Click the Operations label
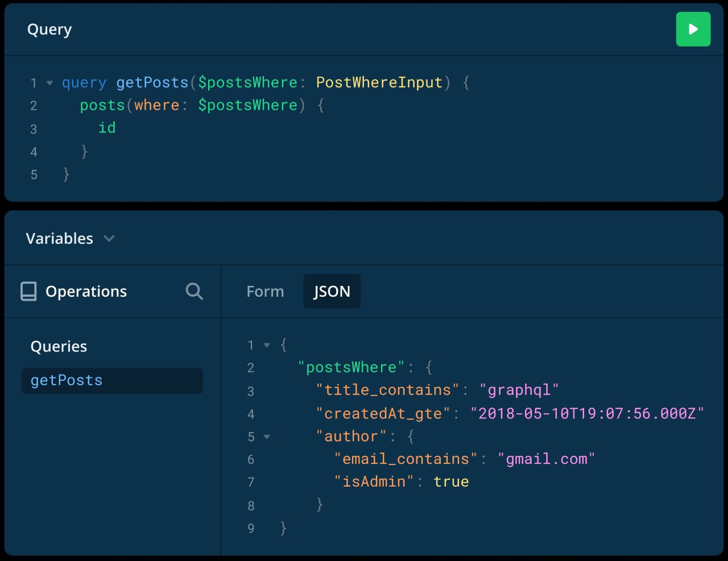 (x=86, y=291)
